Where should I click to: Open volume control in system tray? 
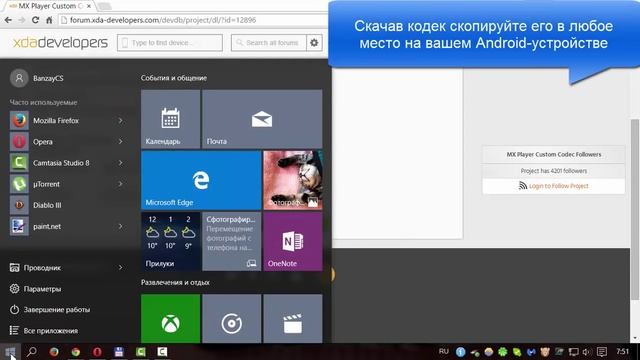(x=587, y=352)
